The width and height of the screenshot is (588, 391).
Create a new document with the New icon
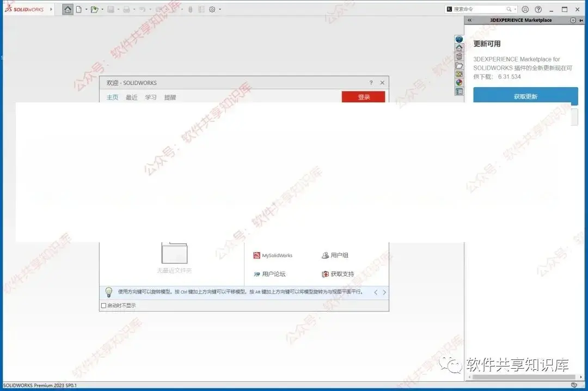pos(79,9)
